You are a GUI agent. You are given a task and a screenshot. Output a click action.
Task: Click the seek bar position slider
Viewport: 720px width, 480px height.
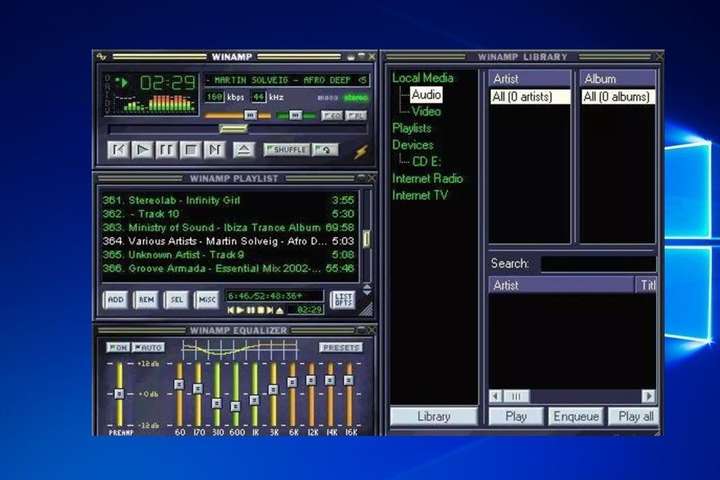[233, 128]
